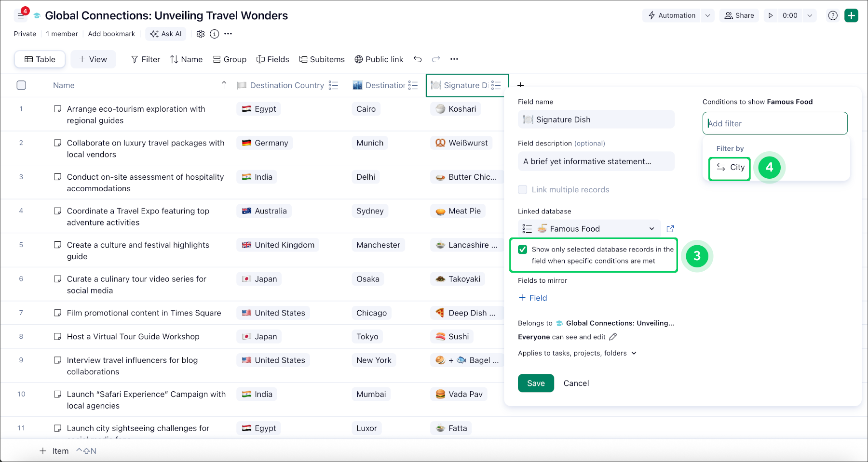Toggle the Link multiple records checkbox
The image size is (868, 462).
tap(523, 190)
